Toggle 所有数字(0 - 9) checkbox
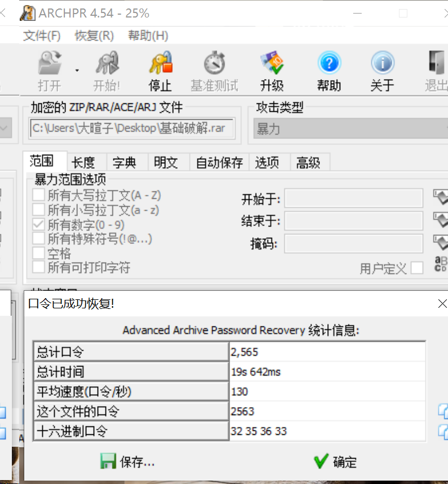The width and height of the screenshot is (448, 484). tap(38, 224)
